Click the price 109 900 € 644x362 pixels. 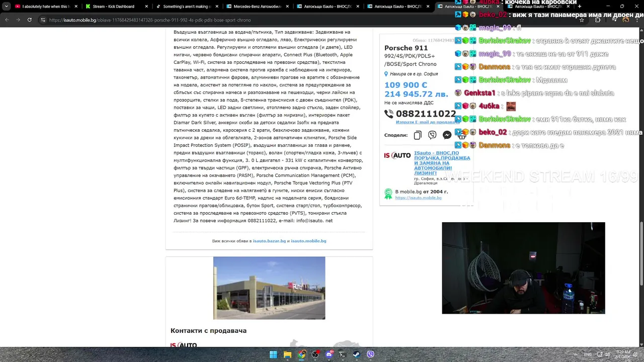coord(406,85)
